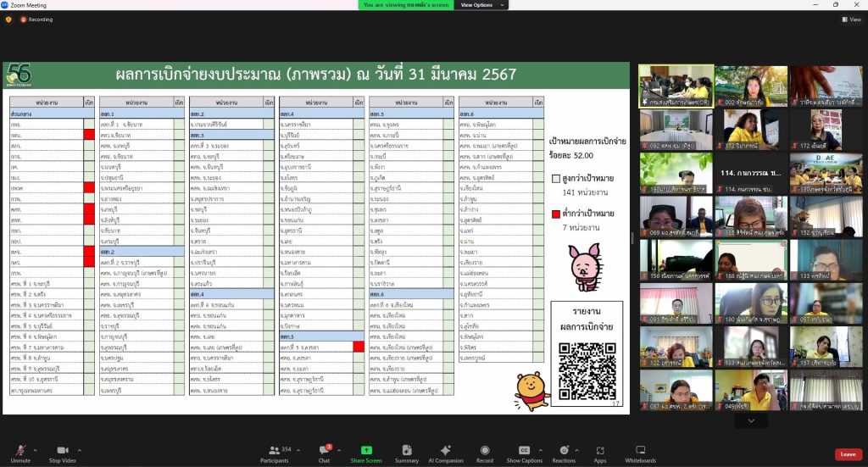Viewport: 868px width, 467px height.
Task: Open Whiteboards
Action: click(x=640, y=453)
